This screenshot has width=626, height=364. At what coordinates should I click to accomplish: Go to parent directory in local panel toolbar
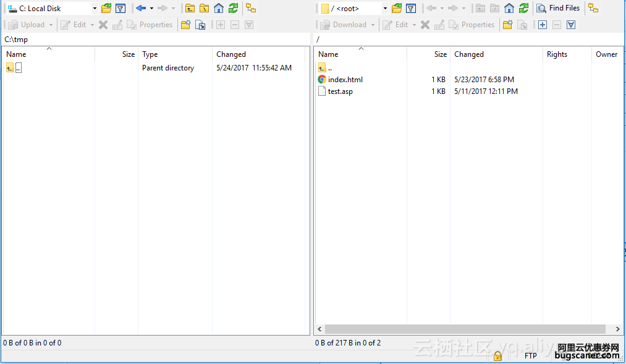point(190,8)
